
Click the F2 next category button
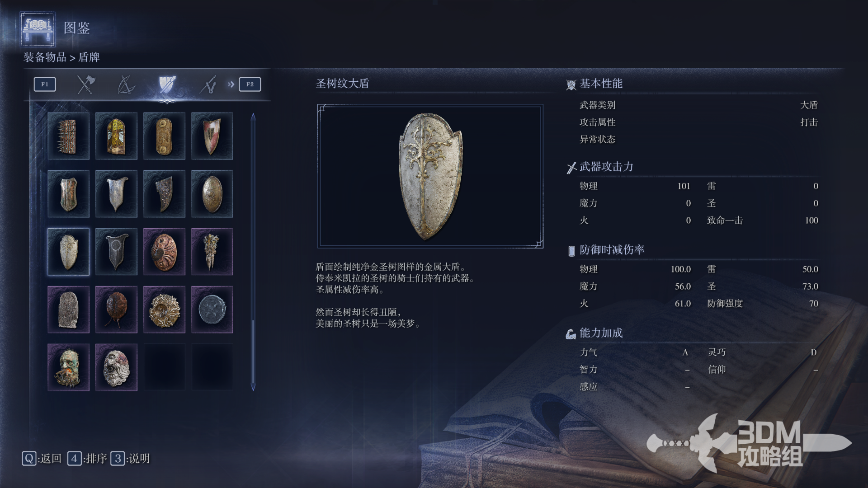(250, 84)
